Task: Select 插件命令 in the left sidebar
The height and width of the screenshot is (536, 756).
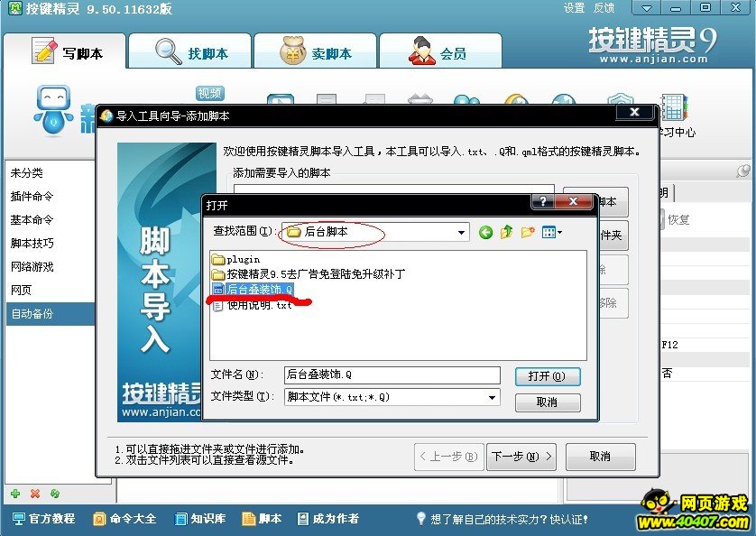Action: [51, 197]
